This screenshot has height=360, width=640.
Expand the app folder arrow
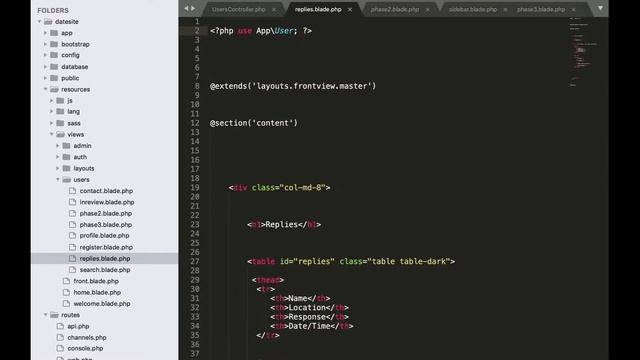pyautogui.click(x=45, y=33)
